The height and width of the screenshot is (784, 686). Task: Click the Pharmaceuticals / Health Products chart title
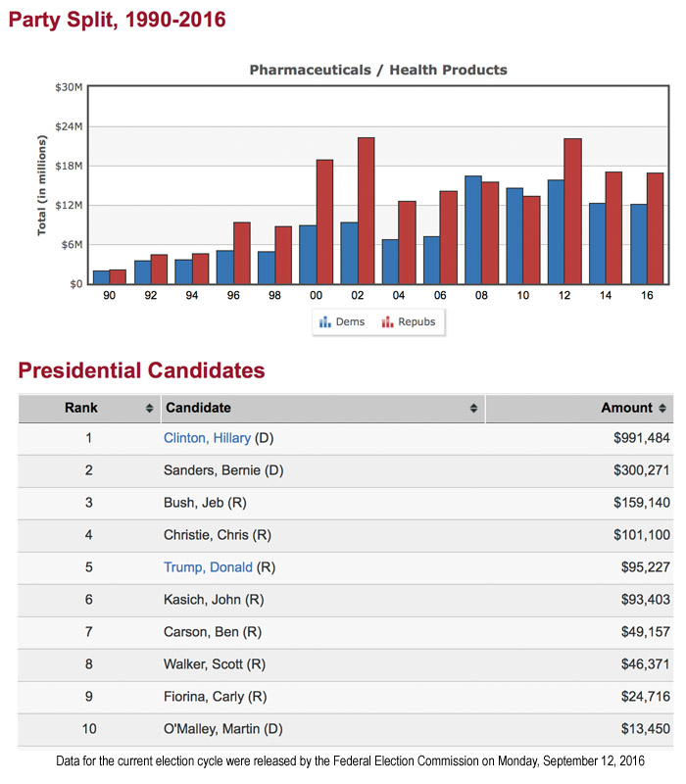(378, 70)
